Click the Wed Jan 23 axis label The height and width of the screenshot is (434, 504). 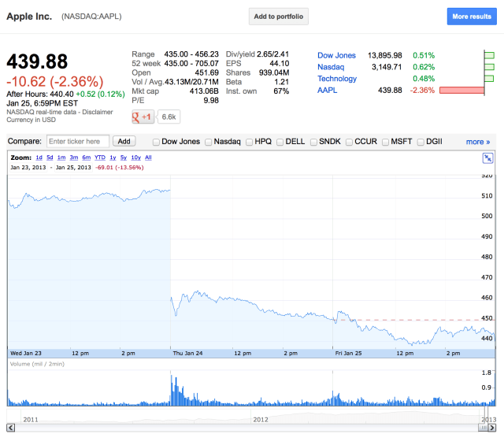pos(26,354)
